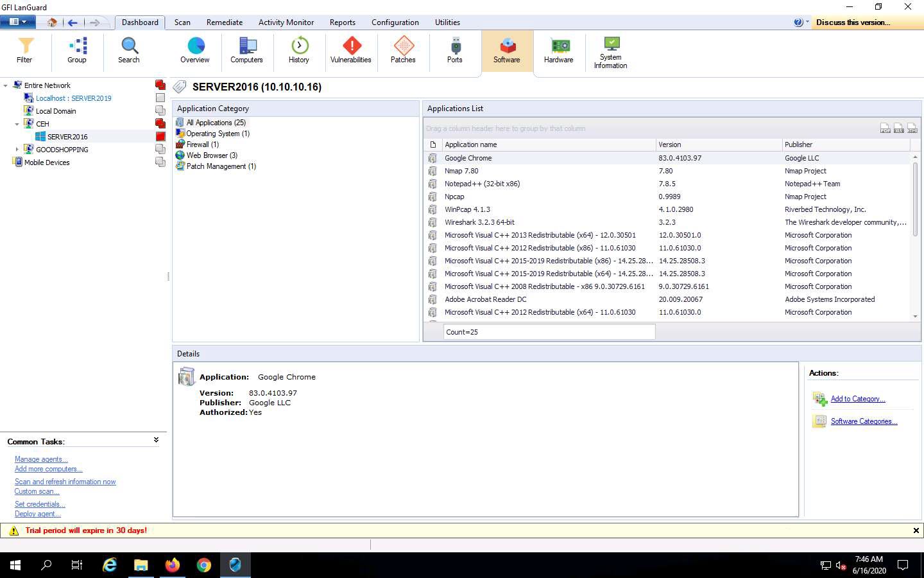Click the Deploy agent link
924x578 pixels.
coord(38,514)
